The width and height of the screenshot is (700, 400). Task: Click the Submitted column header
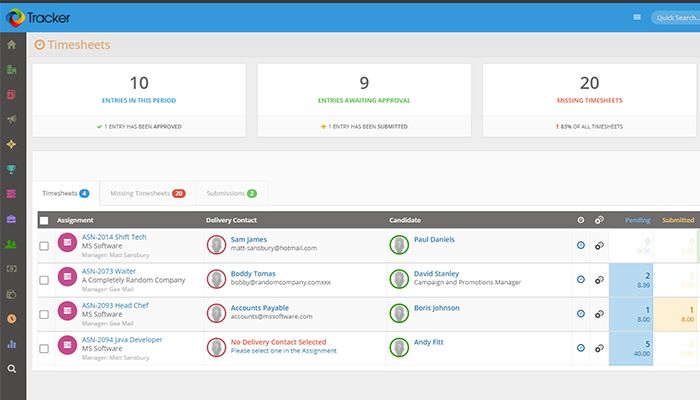coord(678,220)
